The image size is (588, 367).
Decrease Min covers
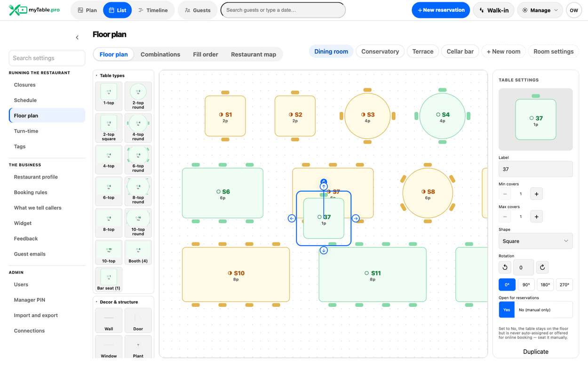click(x=505, y=194)
